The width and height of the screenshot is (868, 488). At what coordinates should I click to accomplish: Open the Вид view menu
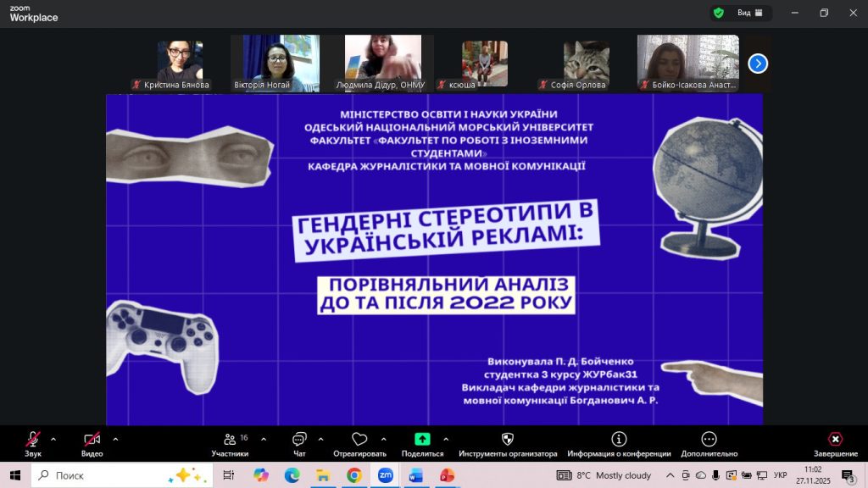click(x=751, y=13)
